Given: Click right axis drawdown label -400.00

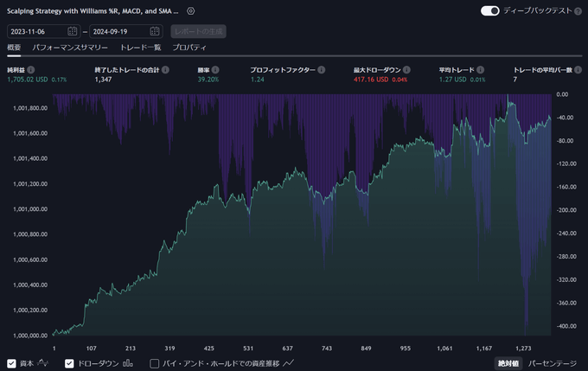Looking at the screenshot, I should click(566, 326).
